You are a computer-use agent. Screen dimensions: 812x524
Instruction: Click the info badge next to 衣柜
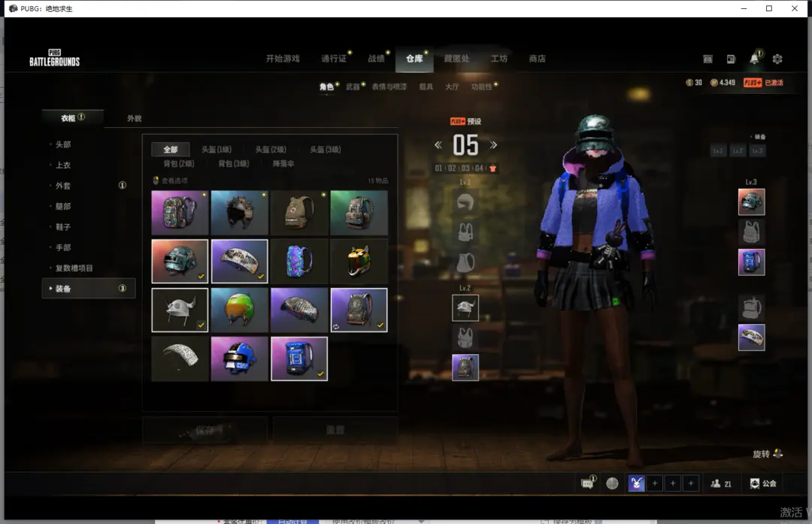[x=81, y=117]
